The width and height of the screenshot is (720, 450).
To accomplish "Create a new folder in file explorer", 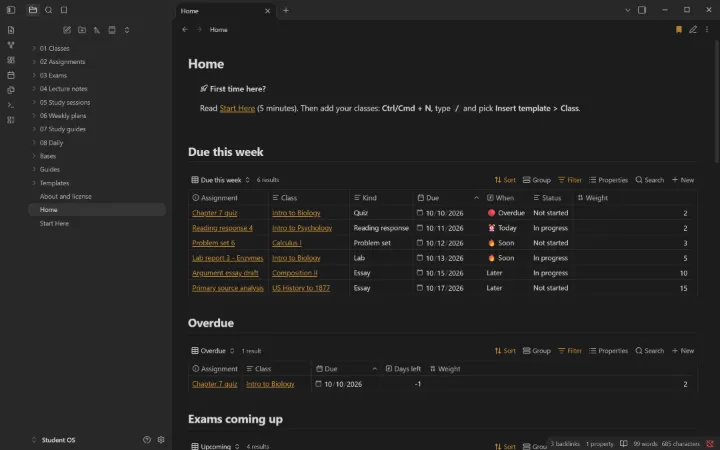I will [82, 30].
